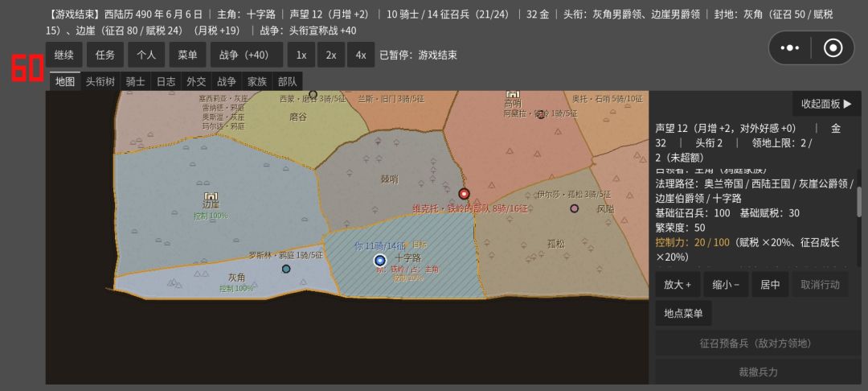Image resolution: width=868 pixels, height=391 pixels.
Task: Click the castle icon above 边崖
Action: (x=211, y=196)
